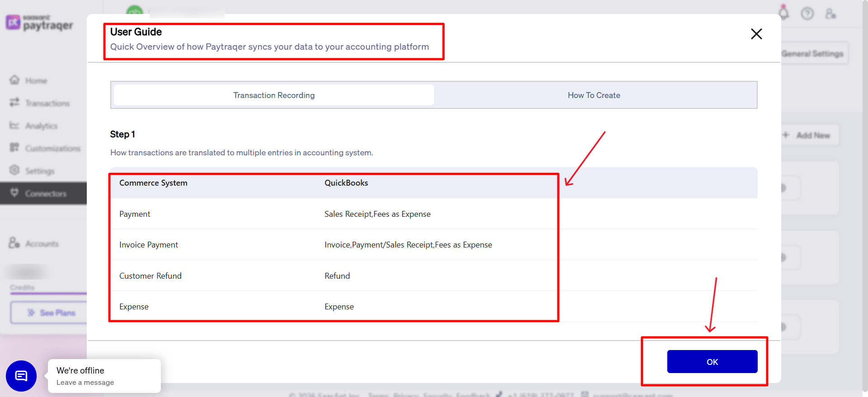Switch to the Transaction Recording tab
The width and height of the screenshot is (868, 397).
(274, 95)
